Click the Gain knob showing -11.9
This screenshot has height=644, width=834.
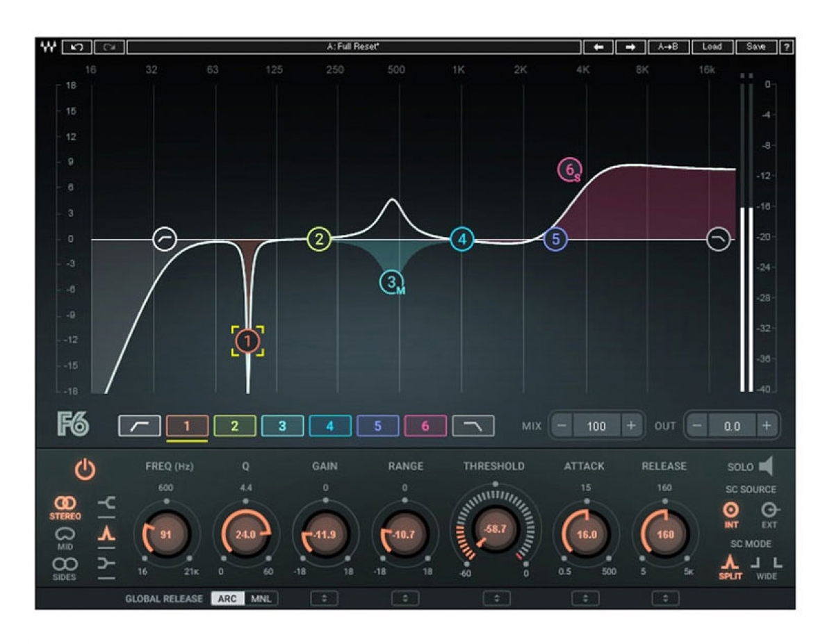coord(325,535)
